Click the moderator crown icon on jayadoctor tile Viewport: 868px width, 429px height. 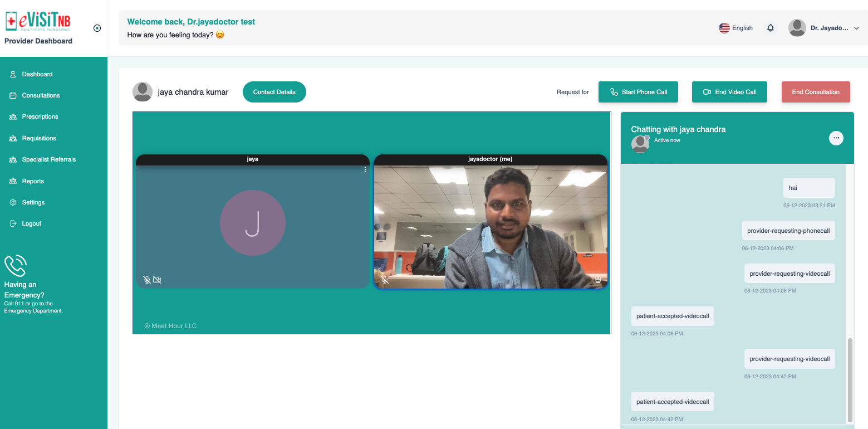coord(598,280)
